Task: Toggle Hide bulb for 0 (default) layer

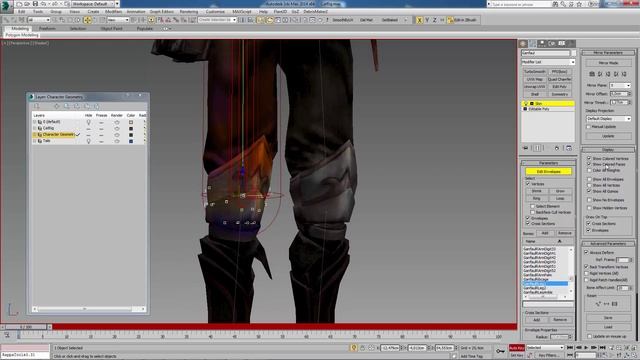Action: 89,122
